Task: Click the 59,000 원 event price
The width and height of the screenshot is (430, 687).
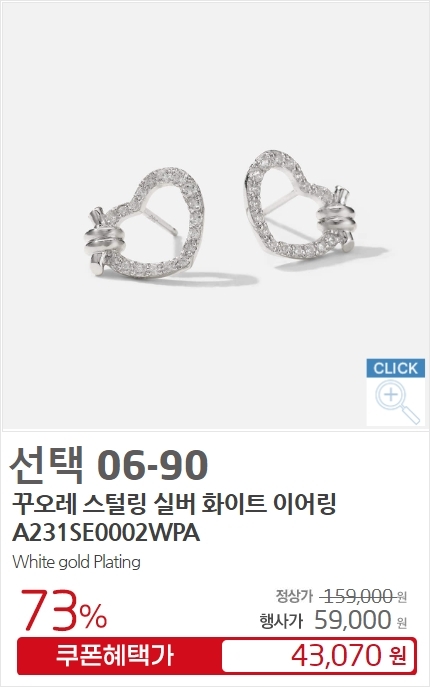Action: (x=360, y=620)
